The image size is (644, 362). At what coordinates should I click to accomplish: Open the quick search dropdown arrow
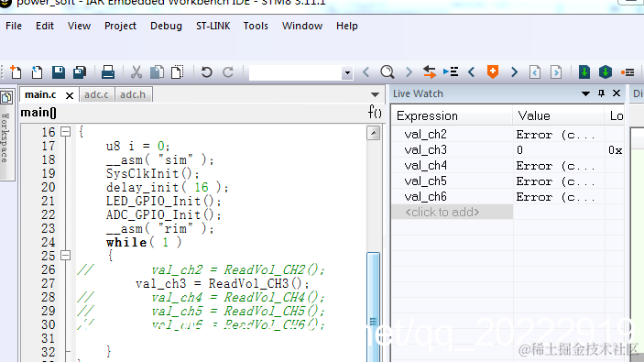pyautogui.click(x=347, y=73)
